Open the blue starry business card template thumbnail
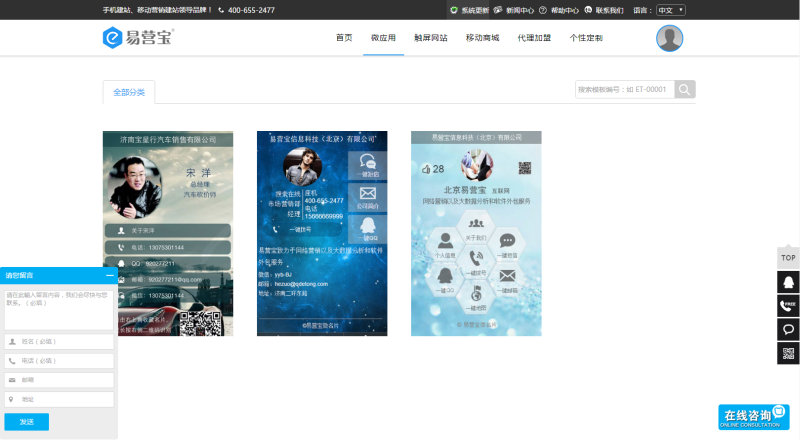The height and width of the screenshot is (440, 800). 322,233
